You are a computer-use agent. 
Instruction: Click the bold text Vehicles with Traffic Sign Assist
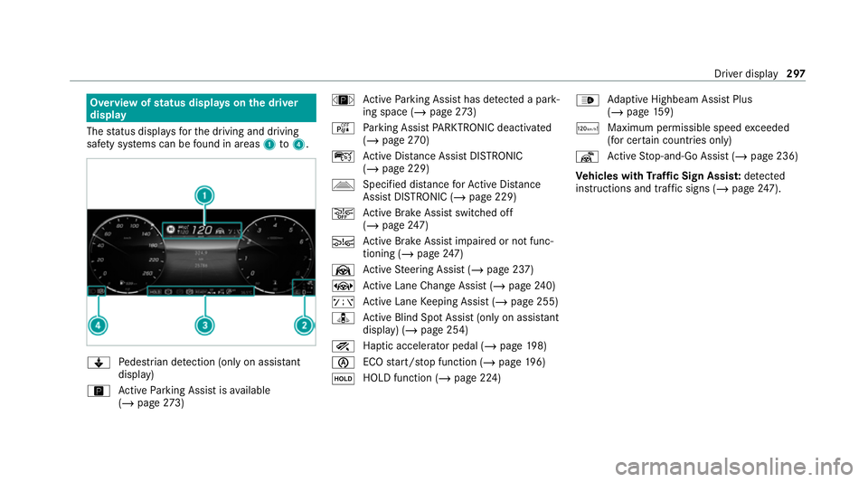tap(658, 176)
